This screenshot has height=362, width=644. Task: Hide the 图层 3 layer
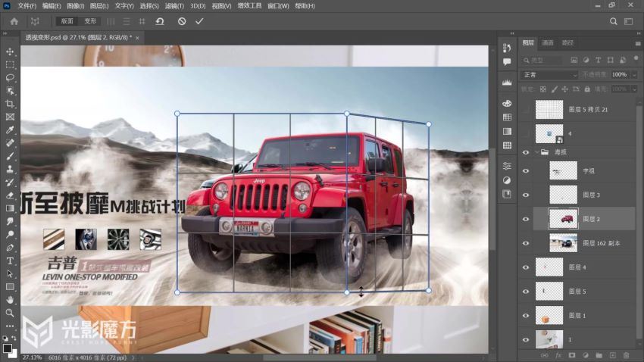click(x=526, y=195)
